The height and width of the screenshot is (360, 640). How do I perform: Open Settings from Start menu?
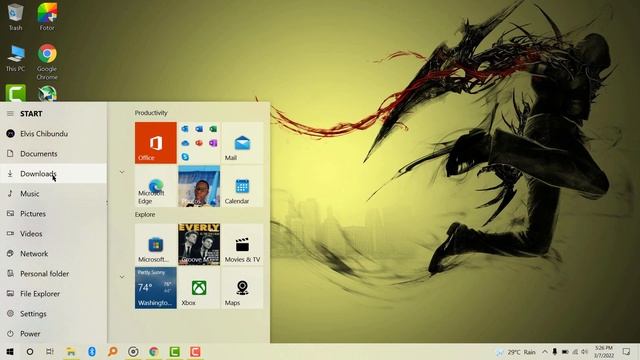53,313
